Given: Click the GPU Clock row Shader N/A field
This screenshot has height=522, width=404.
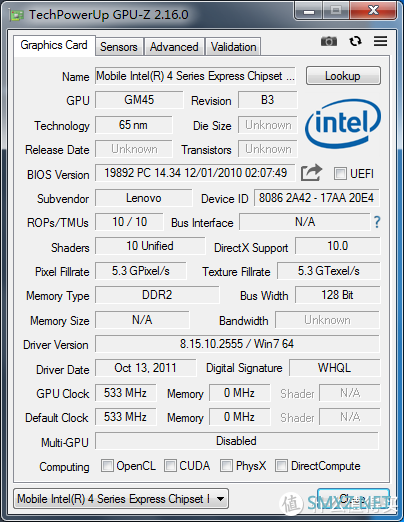Looking at the screenshot, I should [x=350, y=393].
